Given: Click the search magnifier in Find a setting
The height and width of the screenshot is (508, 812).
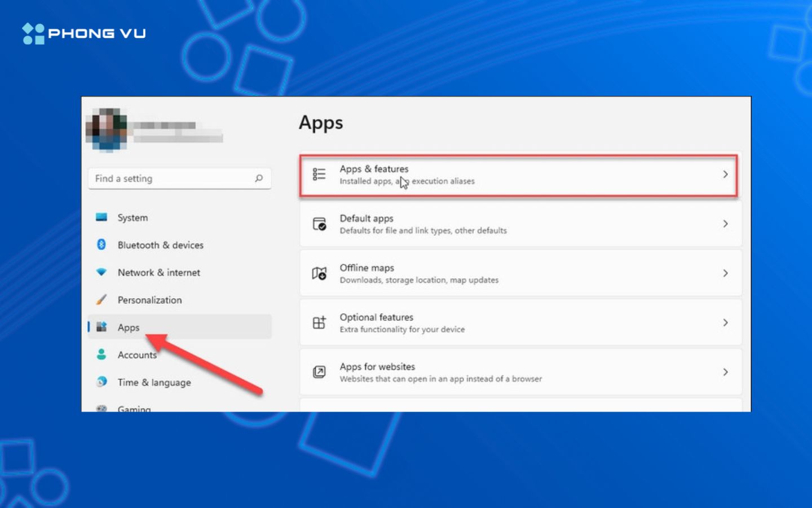Looking at the screenshot, I should 258,178.
